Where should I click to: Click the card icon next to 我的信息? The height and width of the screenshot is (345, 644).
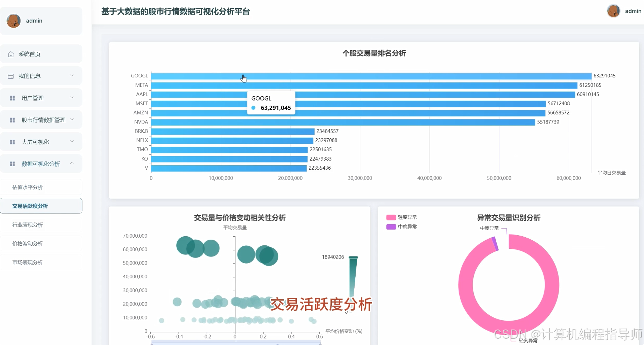10,76
